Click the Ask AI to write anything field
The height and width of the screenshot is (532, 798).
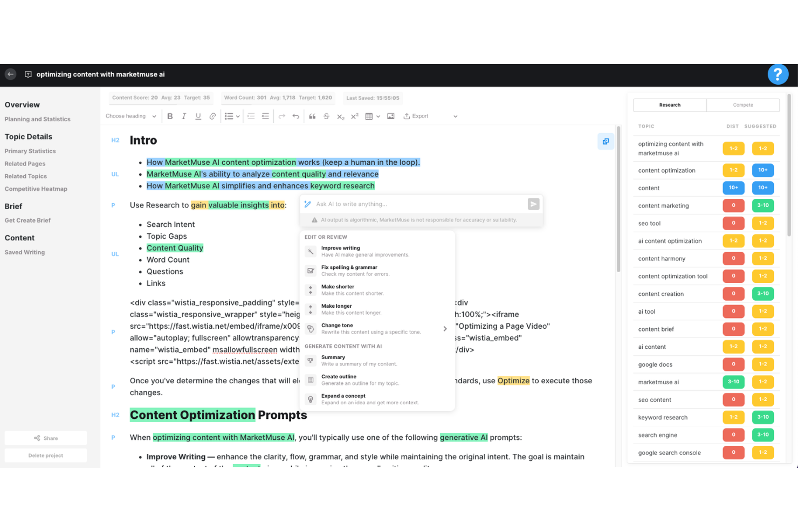[419, 204]
